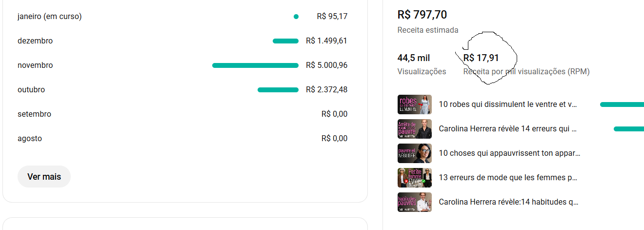644x230 pixels.
Task: Click the Ver mais button
Action: tap(44, 177)
